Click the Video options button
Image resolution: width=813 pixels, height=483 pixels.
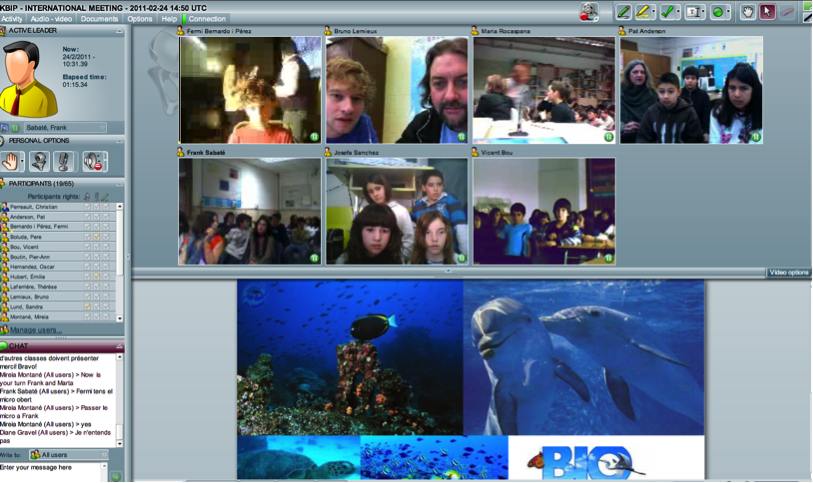788,273
